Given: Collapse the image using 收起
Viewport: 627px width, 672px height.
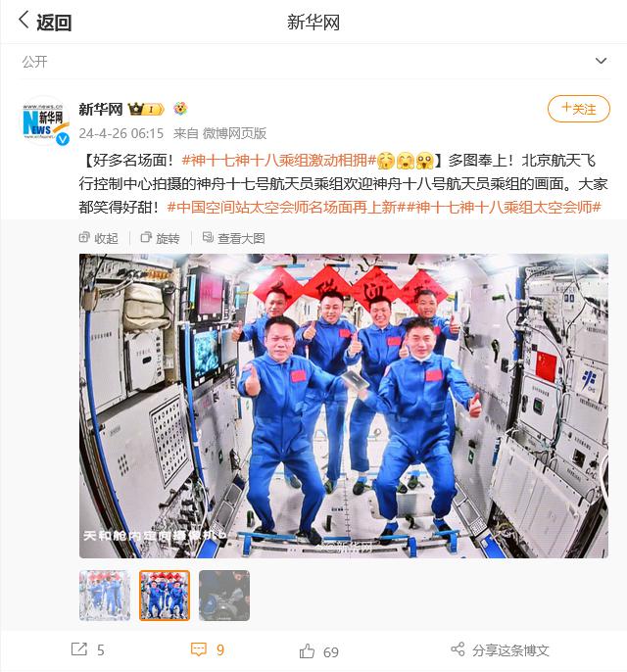Looking at the screenshot, I should (99, 238).
